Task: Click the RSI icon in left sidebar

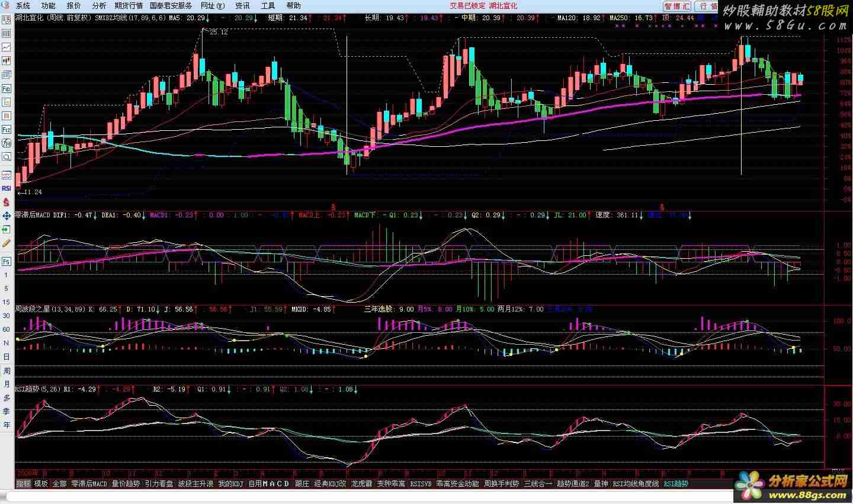Action: [x=7, y=188]
